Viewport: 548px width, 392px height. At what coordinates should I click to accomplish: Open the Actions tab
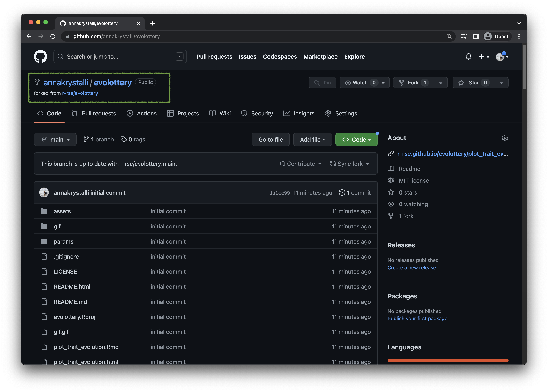[x=142, y=113]
